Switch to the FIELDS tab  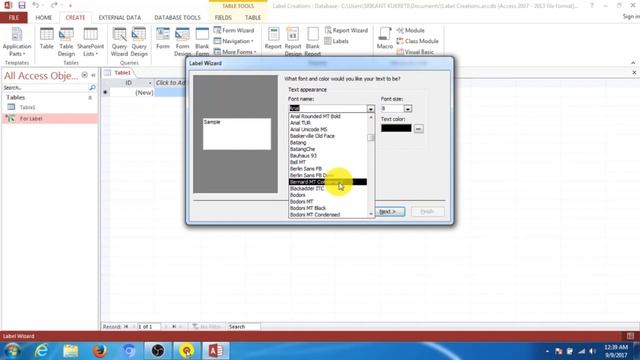click(223, 18)
